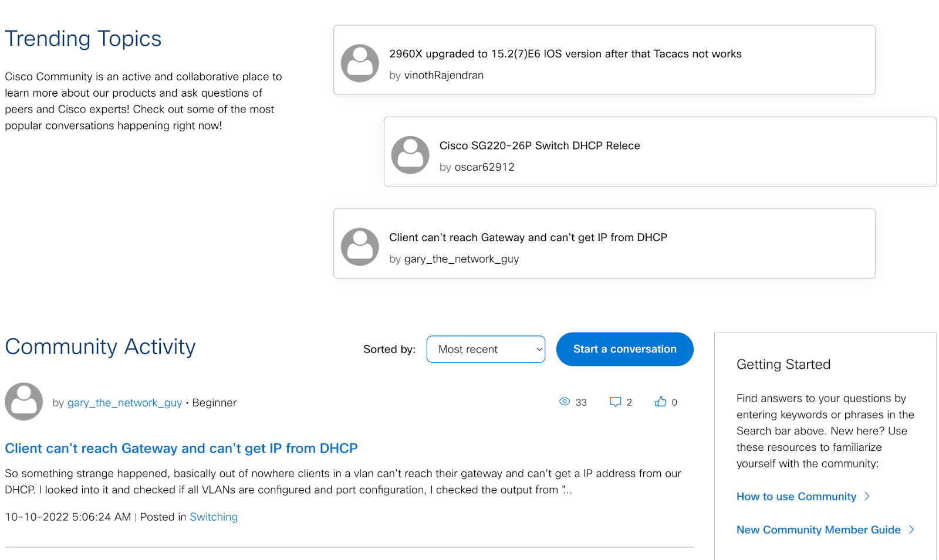The image size is (939, 560).
Task: Expand the New Community Member Guide chevron
Action: point(911,530)
